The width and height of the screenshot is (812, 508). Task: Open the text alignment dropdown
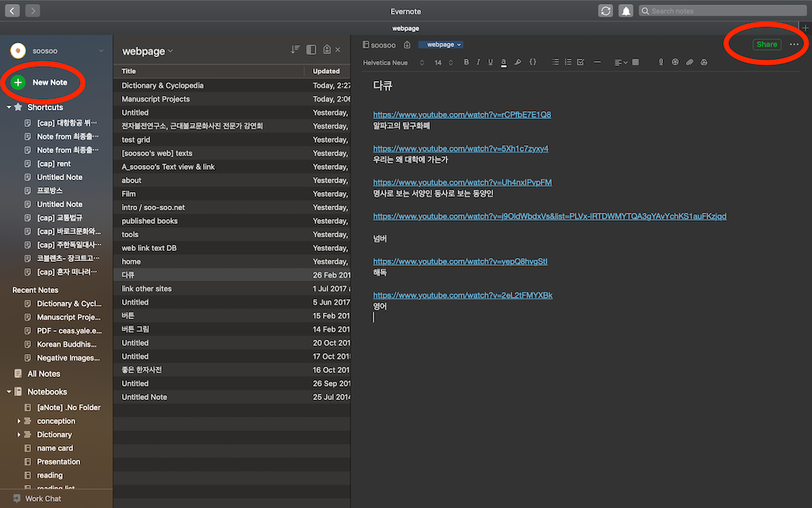click(x=620, y=63)
